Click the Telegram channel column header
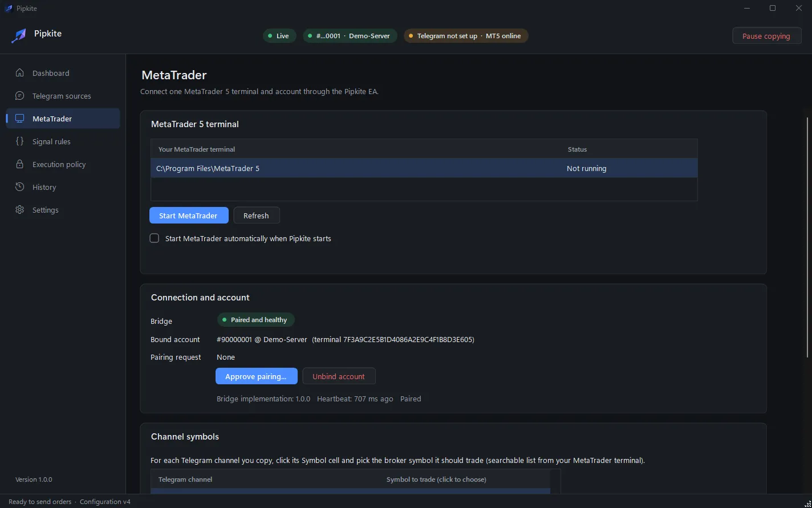812x508 pixels. 185,479
